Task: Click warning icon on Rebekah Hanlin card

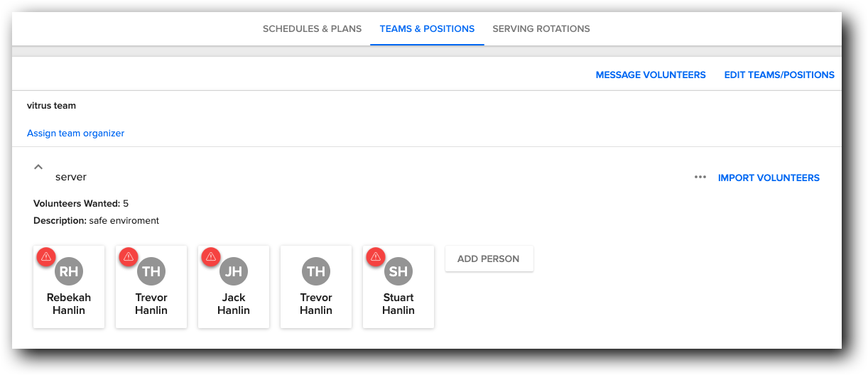Action: [x=45, y=256]
